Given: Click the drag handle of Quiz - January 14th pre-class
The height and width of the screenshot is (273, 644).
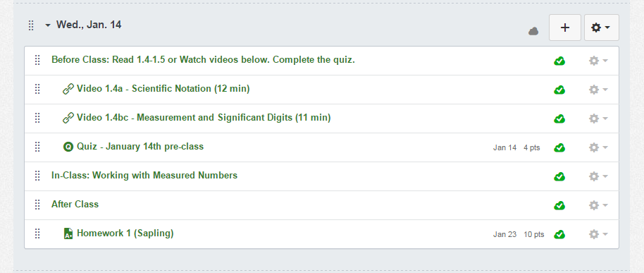Looking at the screenshot, I should click(37, 147).
